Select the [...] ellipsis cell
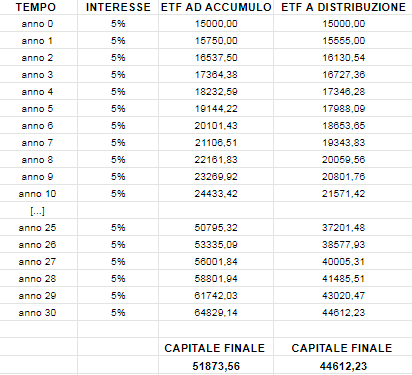Screen dimensions: 412x375 39,211
